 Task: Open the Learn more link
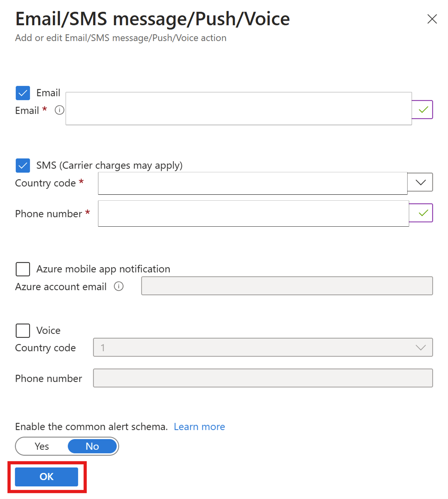[x=199, y=427]
